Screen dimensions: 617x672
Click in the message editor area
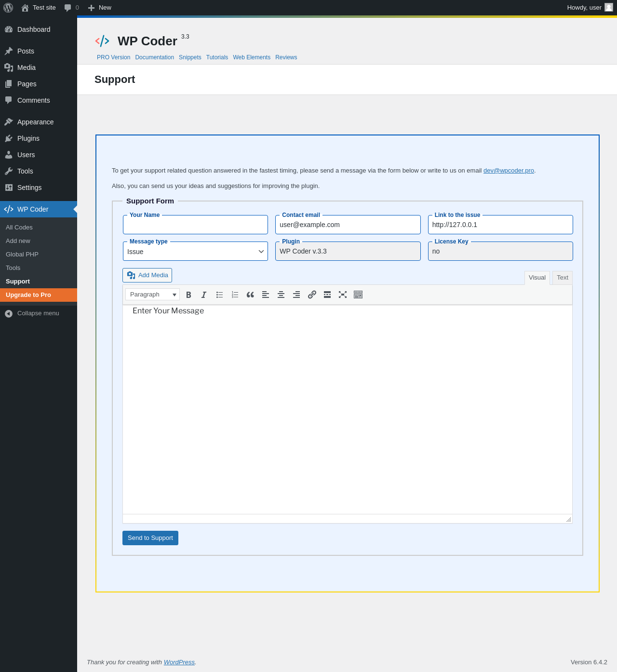348,410
